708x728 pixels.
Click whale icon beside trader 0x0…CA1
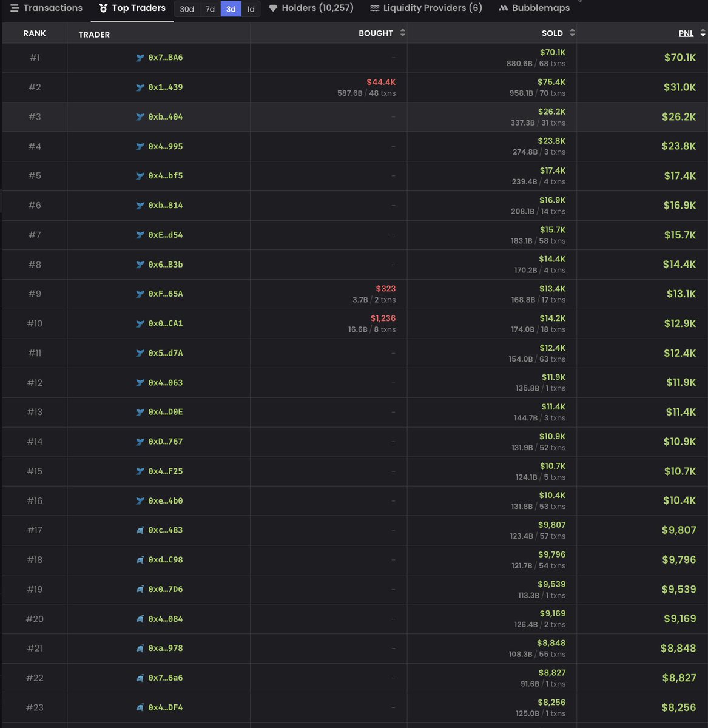[x=140, y=323]
